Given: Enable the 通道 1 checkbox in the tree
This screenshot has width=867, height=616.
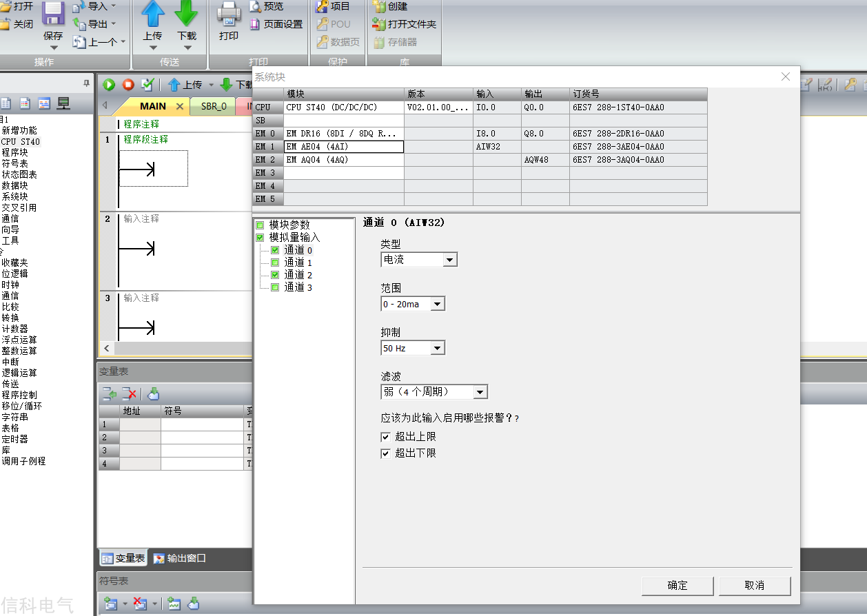Looking at the screenshot, I should tap(275, 263).
